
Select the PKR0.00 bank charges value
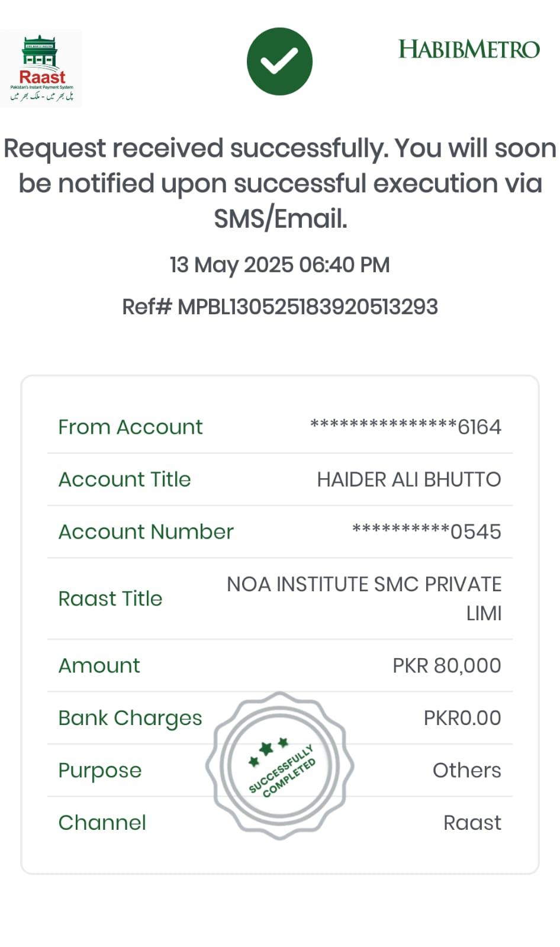click(x=462, y=718)
